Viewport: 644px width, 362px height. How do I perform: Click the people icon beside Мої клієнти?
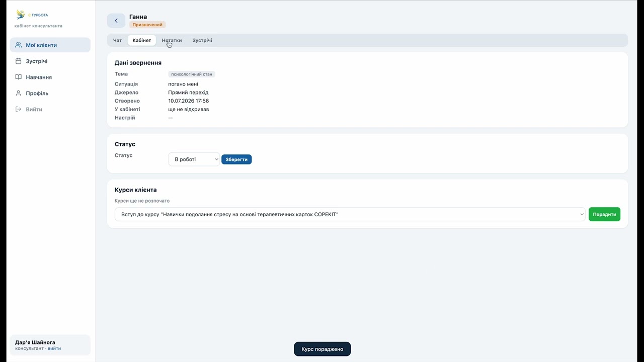tap(19, 45)
